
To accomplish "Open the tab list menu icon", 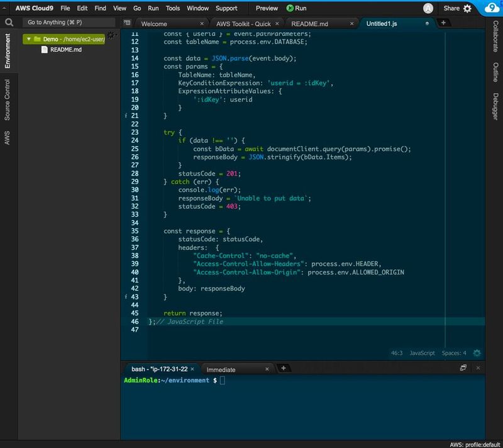I will pyautogui.click(x=127, y=23).
